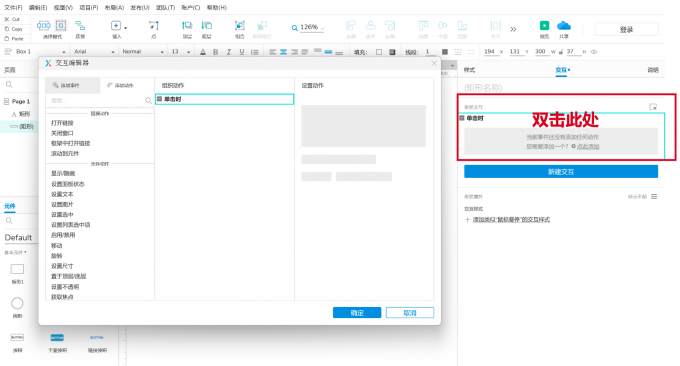Align center (居中) toolbar icon
This screenshot has width=680, height=366.
370,26
